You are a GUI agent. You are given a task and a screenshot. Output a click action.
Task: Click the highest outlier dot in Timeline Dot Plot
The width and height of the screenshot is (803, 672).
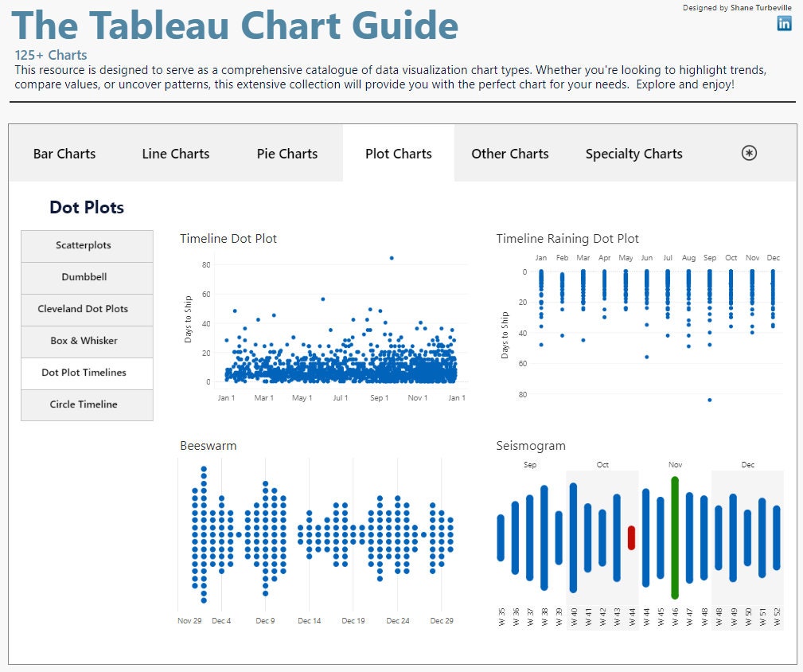[x=391, y=258]
